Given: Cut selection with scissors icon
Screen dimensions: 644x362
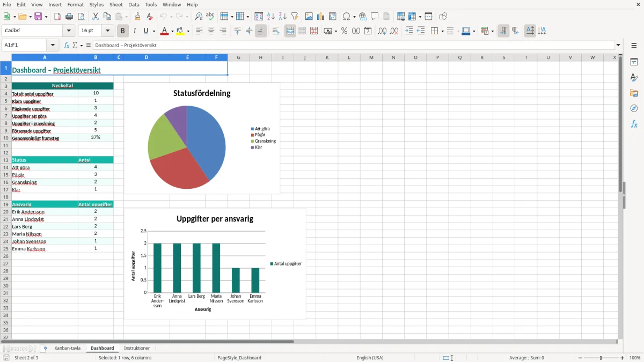Looking at the screenshot, I should coord(95,17).
